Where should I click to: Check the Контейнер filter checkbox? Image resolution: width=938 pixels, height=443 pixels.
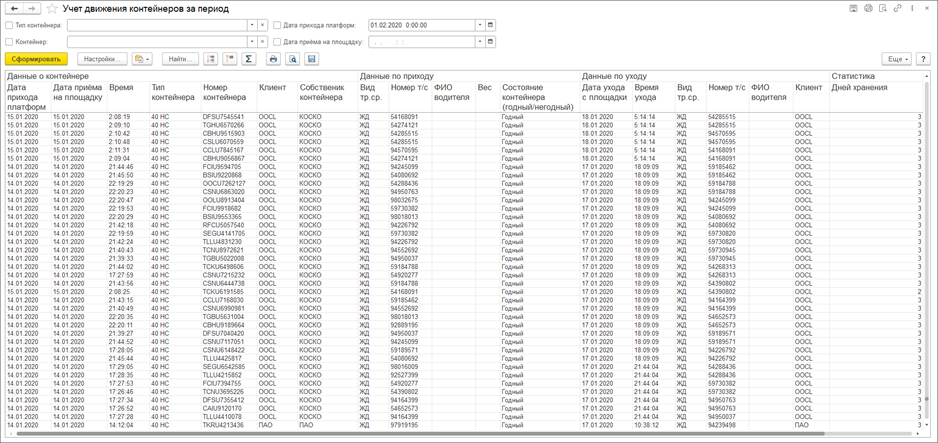9,42
